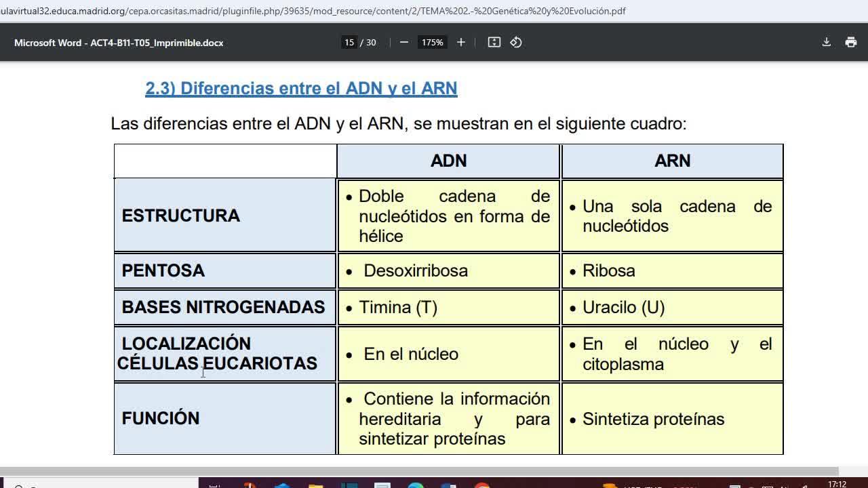Click the "Uracilo (U)" cell
The image size is (868, 488).
tap(673, 307)
